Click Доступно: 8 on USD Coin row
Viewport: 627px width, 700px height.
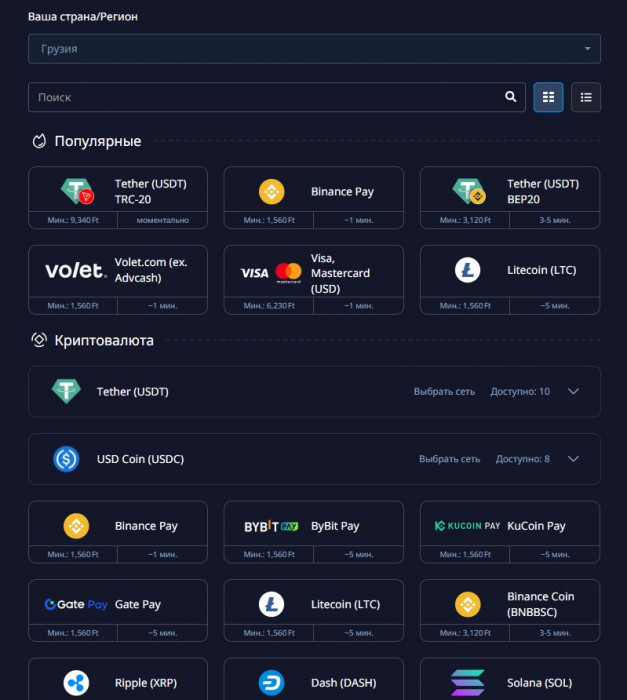(x=522, y=459)
